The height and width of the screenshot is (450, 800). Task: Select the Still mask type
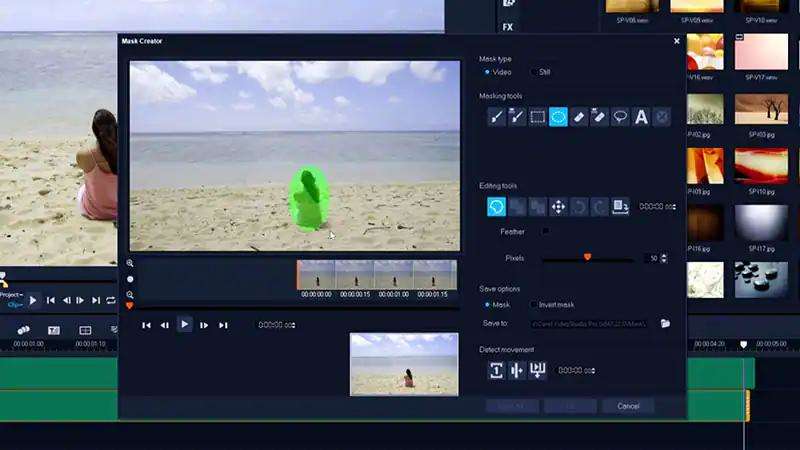pyautogui.click(x=533, y=72)
